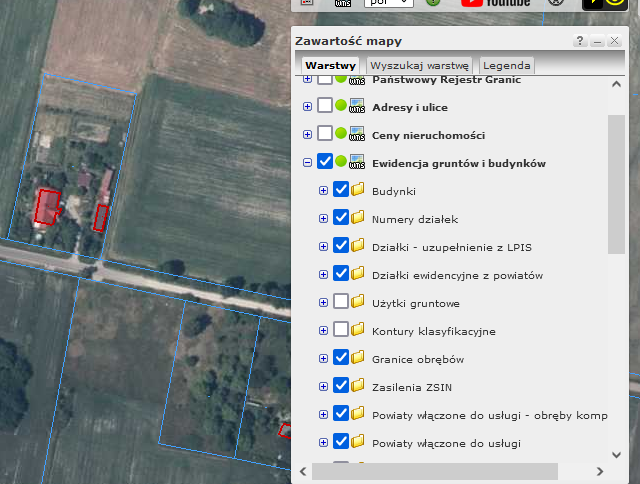Click green status dot for Ewidencja gruntów
The height and width of the screenshot is (484, 640).
341,163
